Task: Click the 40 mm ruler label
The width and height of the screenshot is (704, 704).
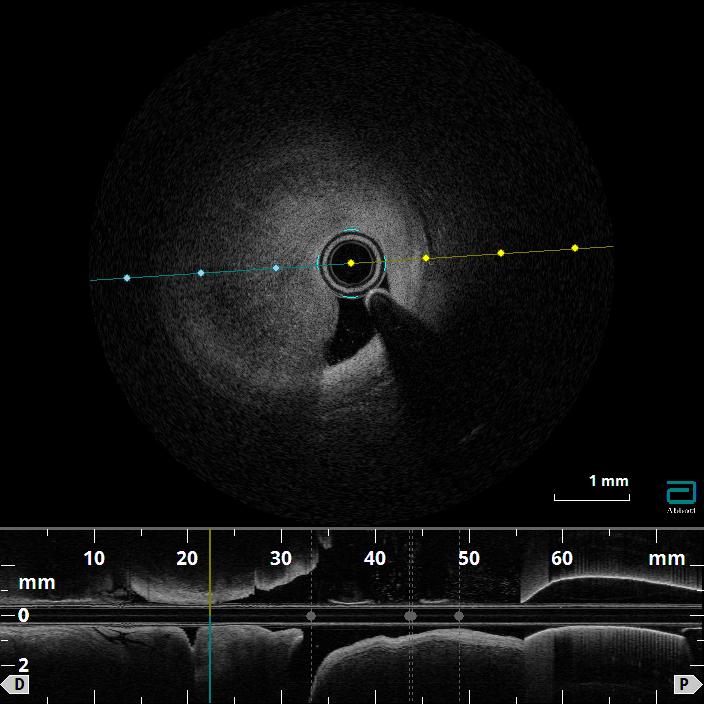Action: (x=375, y=558)
